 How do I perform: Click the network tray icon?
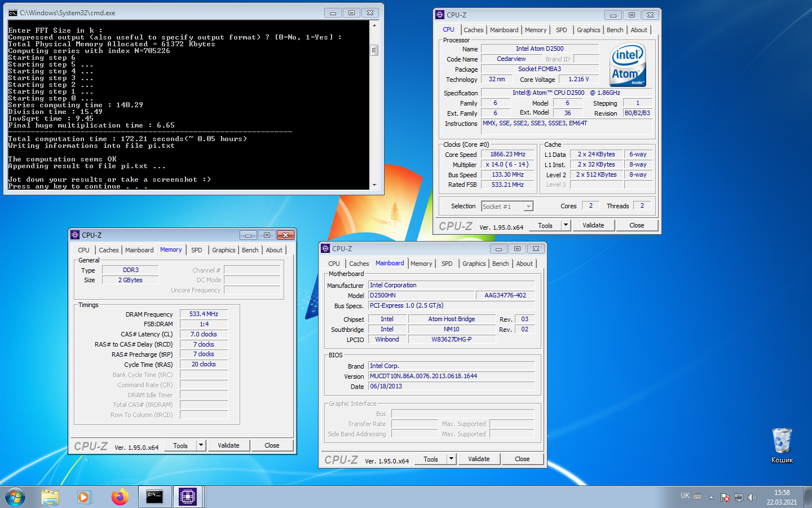pyautogui.click(x=739, y=497)
